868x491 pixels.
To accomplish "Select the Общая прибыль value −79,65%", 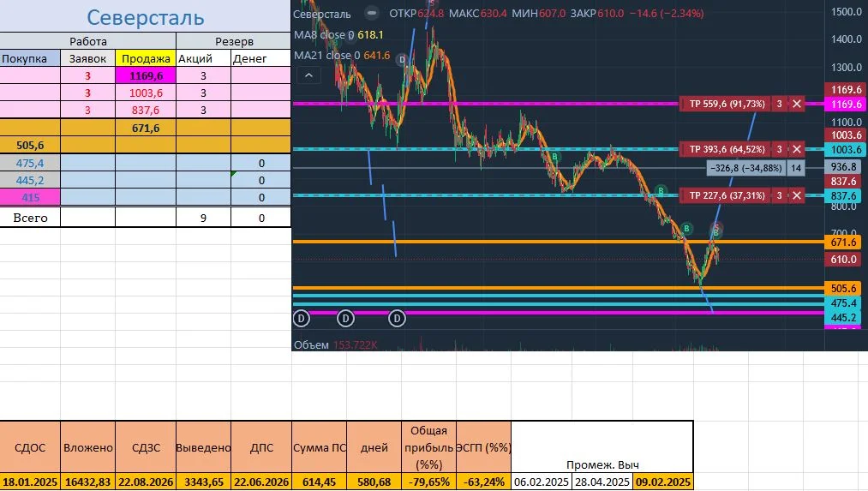I will (429, 482).
